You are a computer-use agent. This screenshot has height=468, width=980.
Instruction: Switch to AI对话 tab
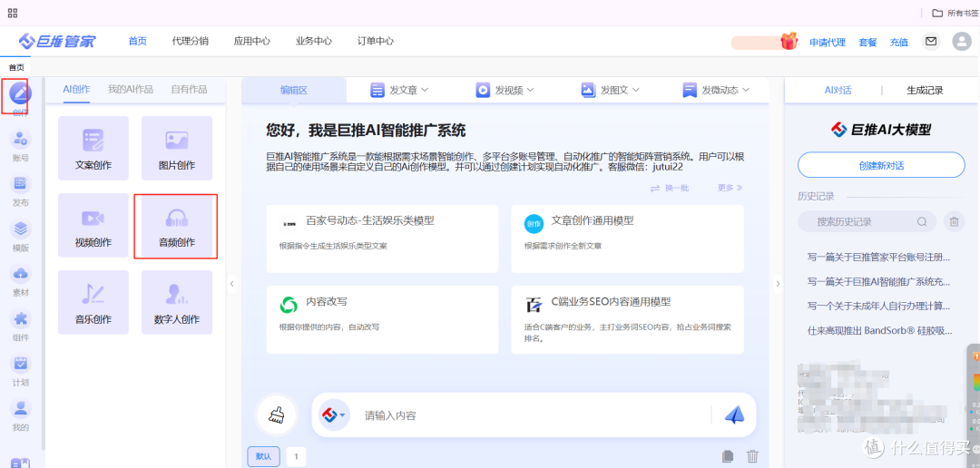coord(838,90)
